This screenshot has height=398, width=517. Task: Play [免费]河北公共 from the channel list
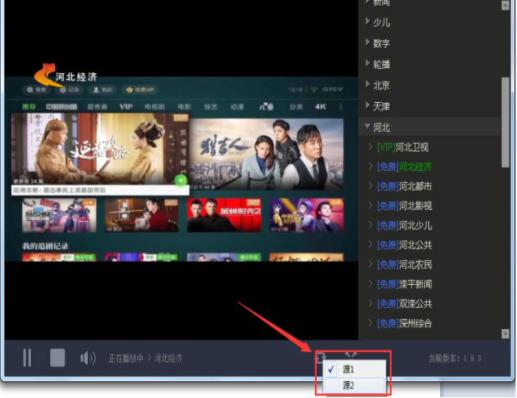click(x=404, y=245)
